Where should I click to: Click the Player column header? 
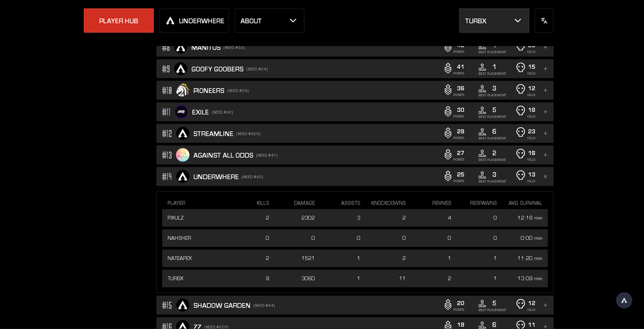click(177, 203)
